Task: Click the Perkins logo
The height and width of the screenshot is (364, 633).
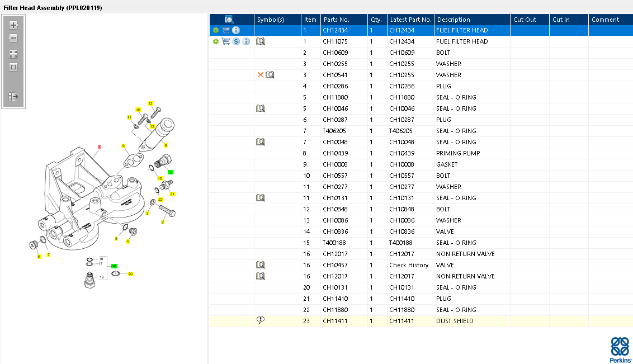Action: 620,350
